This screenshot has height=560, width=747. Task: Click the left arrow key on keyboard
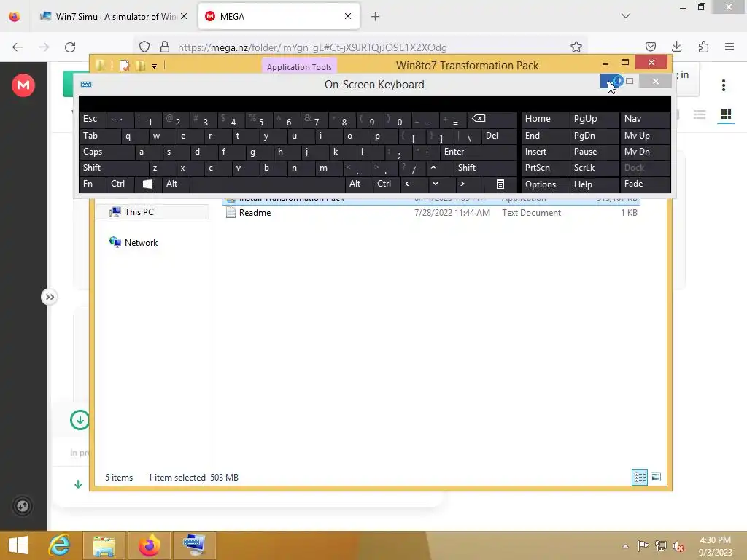(407, 184)
